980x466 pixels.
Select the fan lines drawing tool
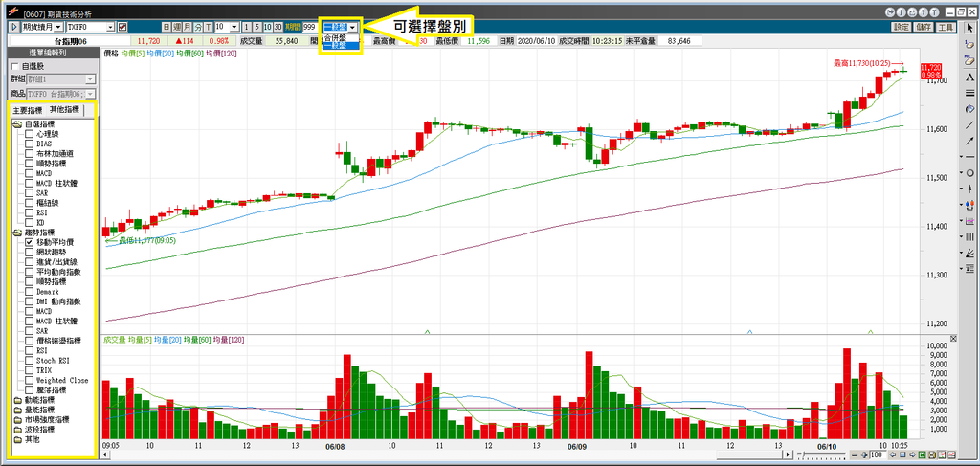point(970,253)
